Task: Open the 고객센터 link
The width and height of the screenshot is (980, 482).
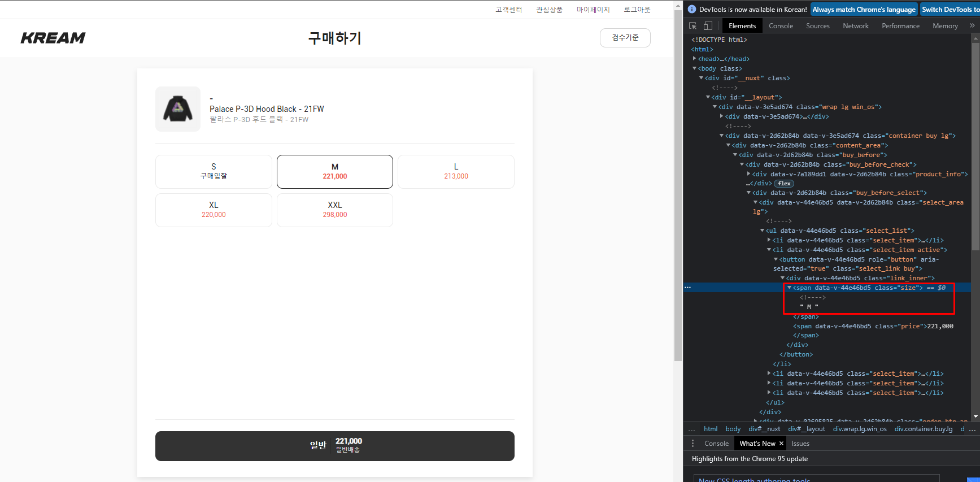Action: click(x=509, y=10)
